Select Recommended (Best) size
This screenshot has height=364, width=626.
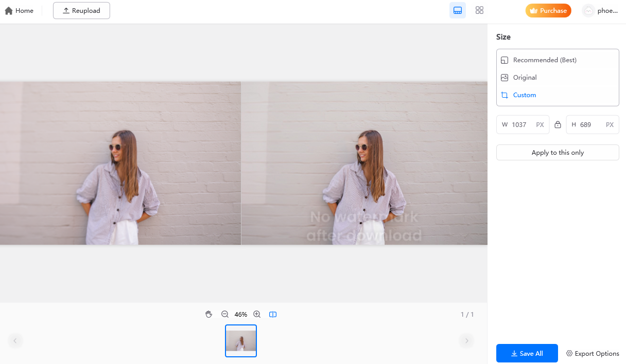tap(558, 60)
